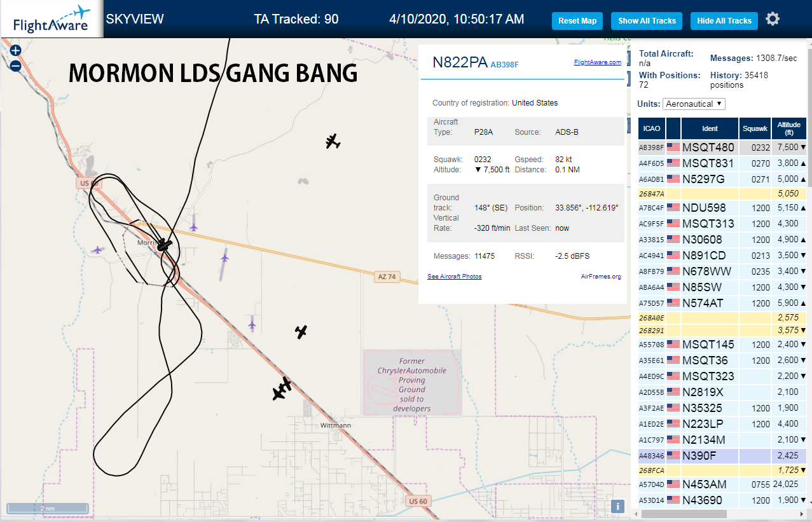Click Show All Tracks button
Image resolution: width=812 pixels, height=522 pixels.
[x=647, y=21]
